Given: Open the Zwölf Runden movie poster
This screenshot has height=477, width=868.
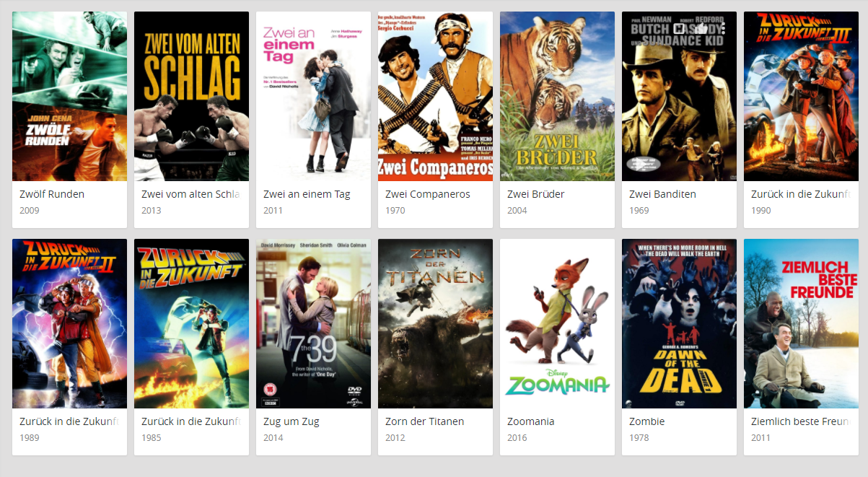Looking at the screenshot, I should 69,96.
